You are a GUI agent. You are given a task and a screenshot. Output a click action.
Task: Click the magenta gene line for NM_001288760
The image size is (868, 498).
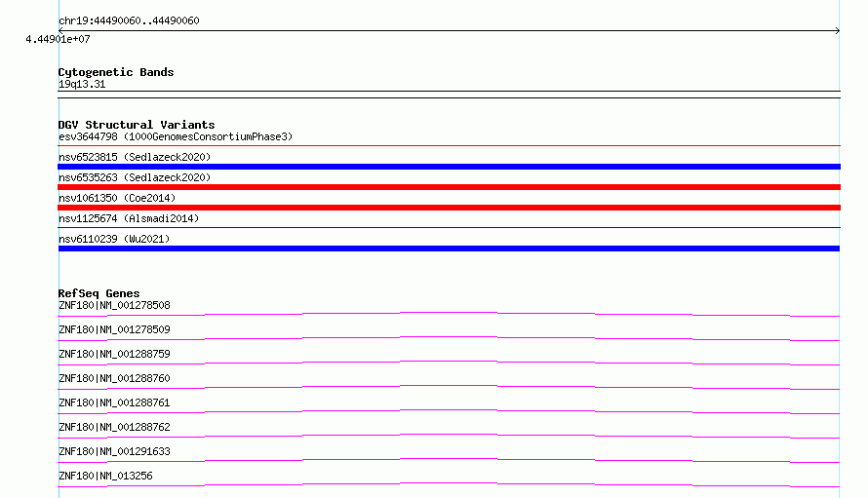(x=449, y=387)
